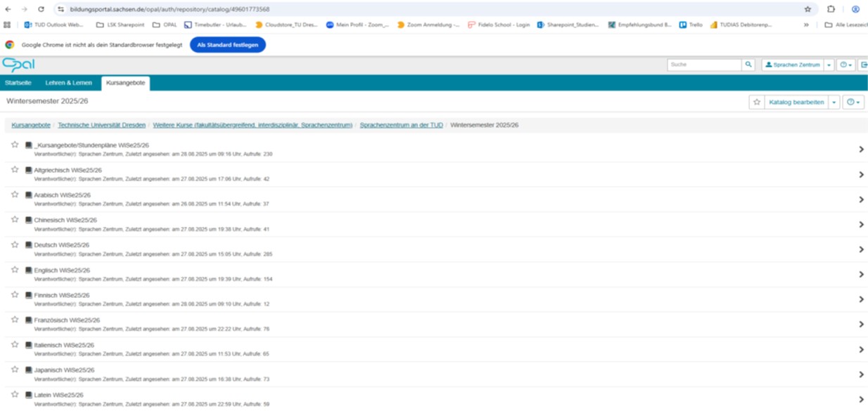The height and width of the screenshot is (411, 868).
Task: Toggle favorite star for Deutsch WiSe25/26
Action: 15,244
